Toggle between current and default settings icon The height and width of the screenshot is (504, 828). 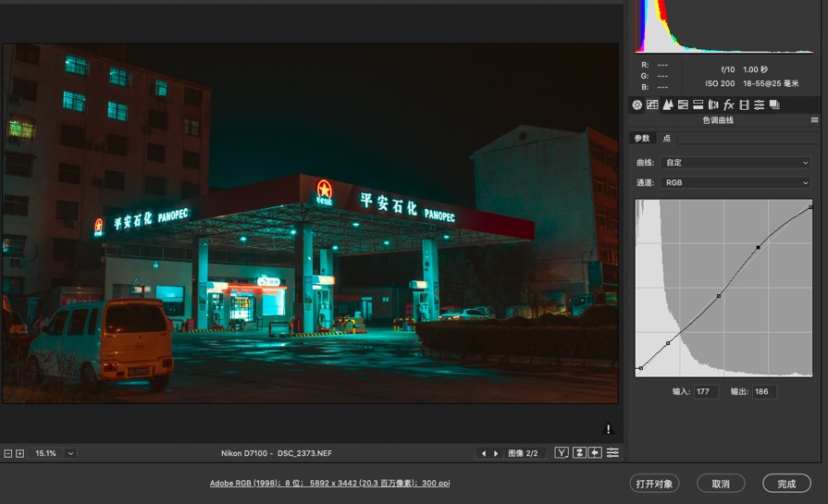612,453
